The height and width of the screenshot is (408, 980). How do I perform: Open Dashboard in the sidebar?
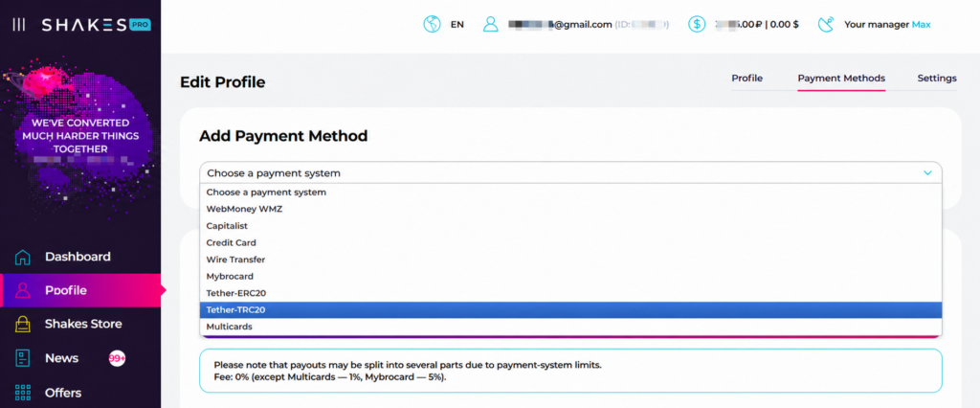[78, 257]
